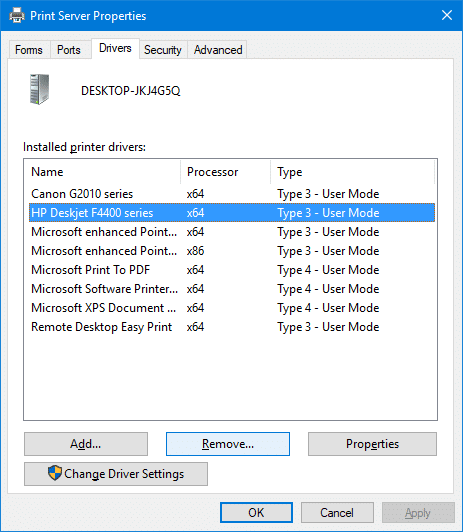Click the printer icon in title bar
Screen dimensions: 463x532
[x=17, y=16]
